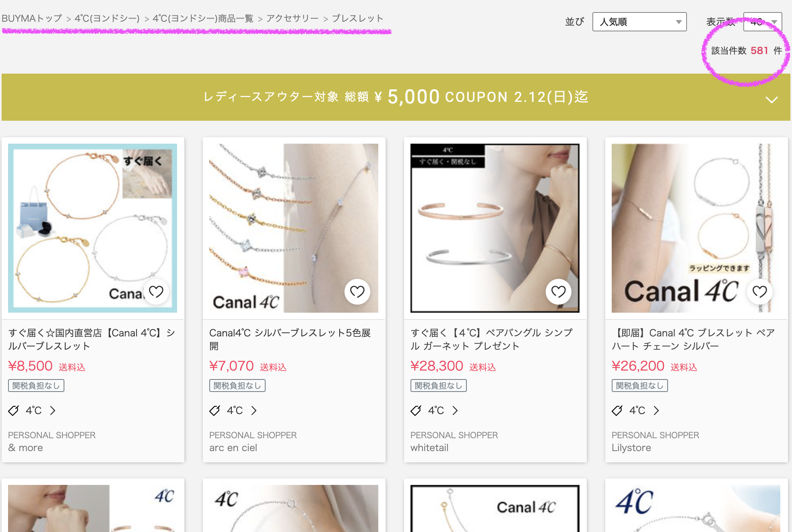792x532 pixels.
Task: Click 4℃ brand tag icon under ¥7,070 item
Action: 215,410
